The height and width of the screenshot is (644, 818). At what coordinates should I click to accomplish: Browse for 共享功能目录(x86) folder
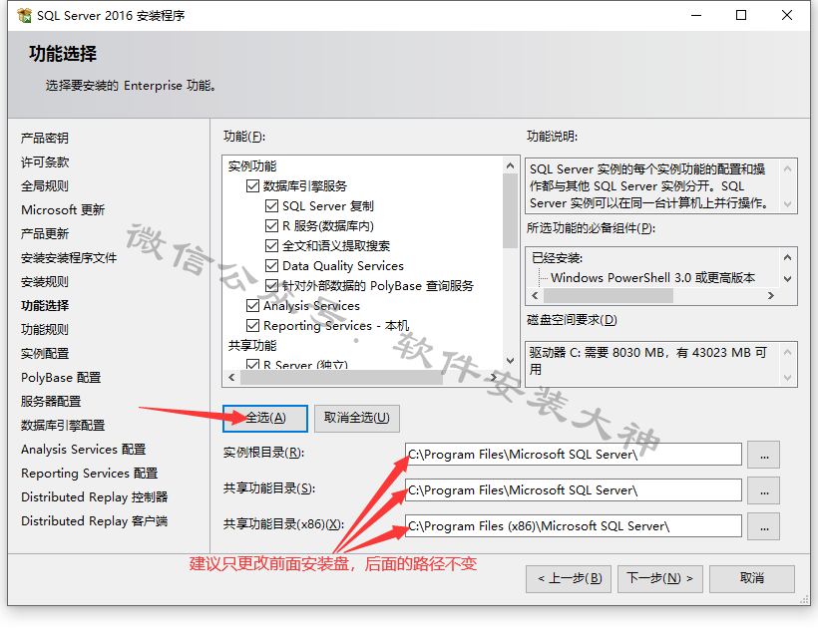[764, 526]
